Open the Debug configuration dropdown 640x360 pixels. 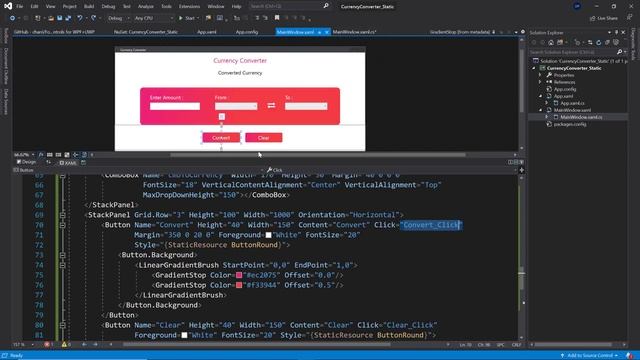pyautogui.click(x=118, y=18)
